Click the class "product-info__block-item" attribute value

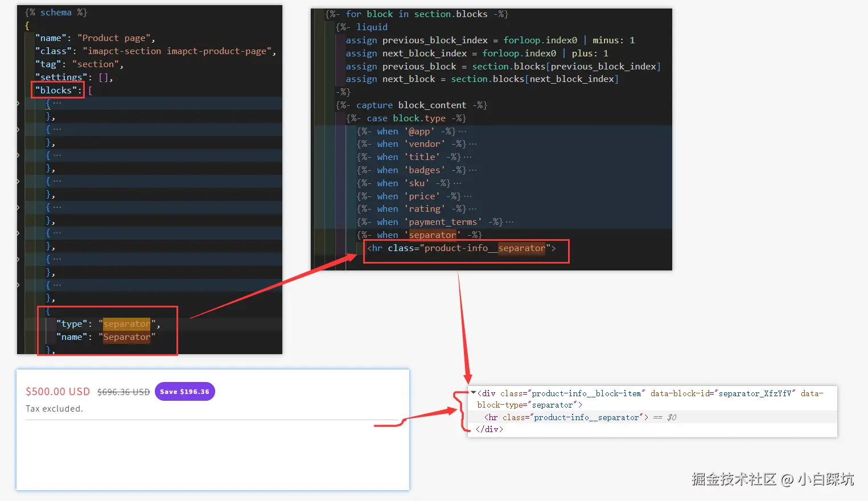[x=586, y=393]
